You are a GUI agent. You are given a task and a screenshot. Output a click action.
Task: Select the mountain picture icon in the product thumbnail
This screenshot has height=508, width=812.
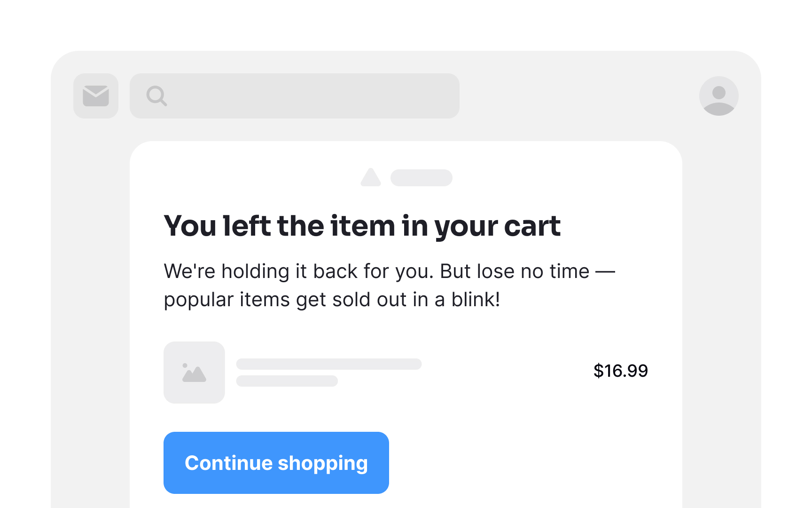click(x=194, y=373)
